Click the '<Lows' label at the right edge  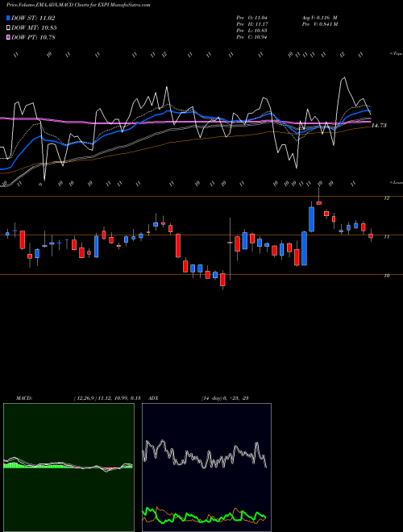pyautogui.click(x=396, y=182)
